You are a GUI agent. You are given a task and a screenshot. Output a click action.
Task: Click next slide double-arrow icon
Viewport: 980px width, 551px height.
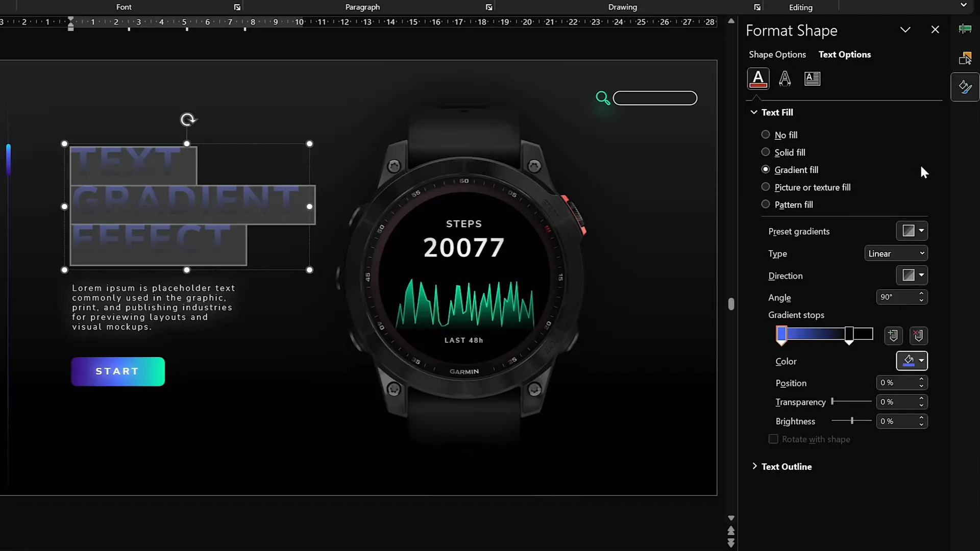point(731,543)
